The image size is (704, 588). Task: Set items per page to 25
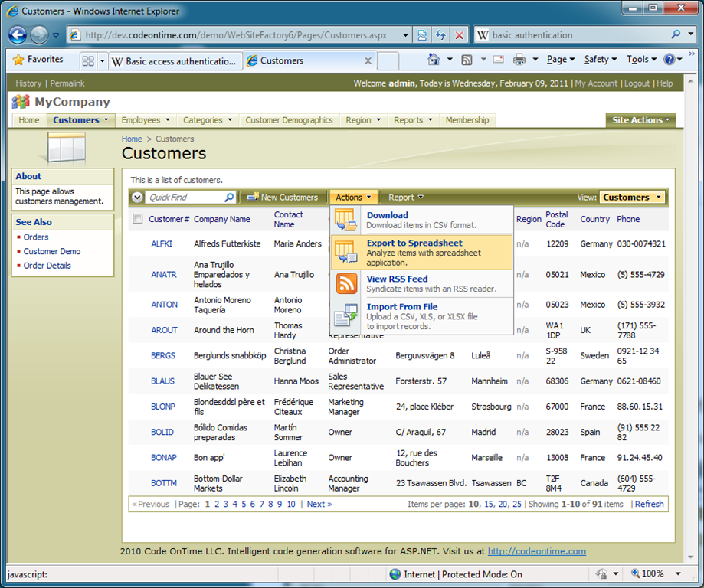[517, 504]
